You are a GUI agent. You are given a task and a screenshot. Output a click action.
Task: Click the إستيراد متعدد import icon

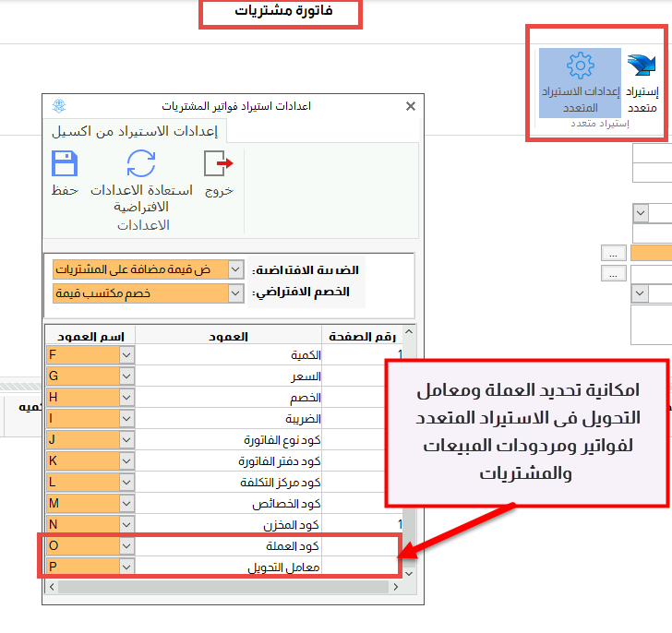(642, 66)
